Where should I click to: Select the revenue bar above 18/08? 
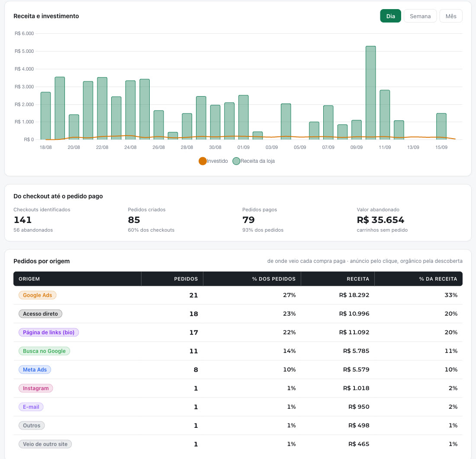pyautogui.click(x=45, y=116)
